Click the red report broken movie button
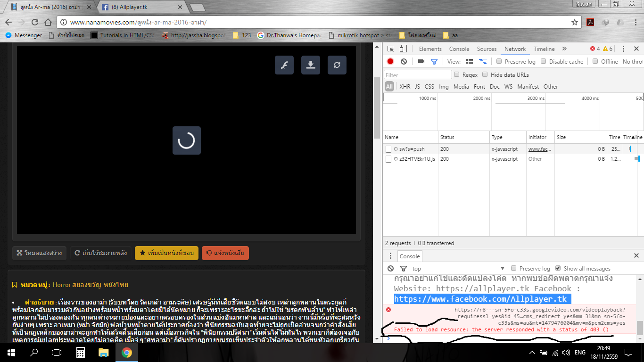Image resolution: width=644 pixels, height=362 pixels. [x=225, y=253]
